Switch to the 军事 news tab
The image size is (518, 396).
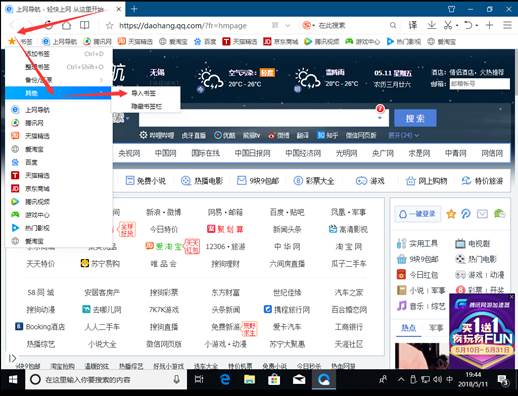(436, 328)
